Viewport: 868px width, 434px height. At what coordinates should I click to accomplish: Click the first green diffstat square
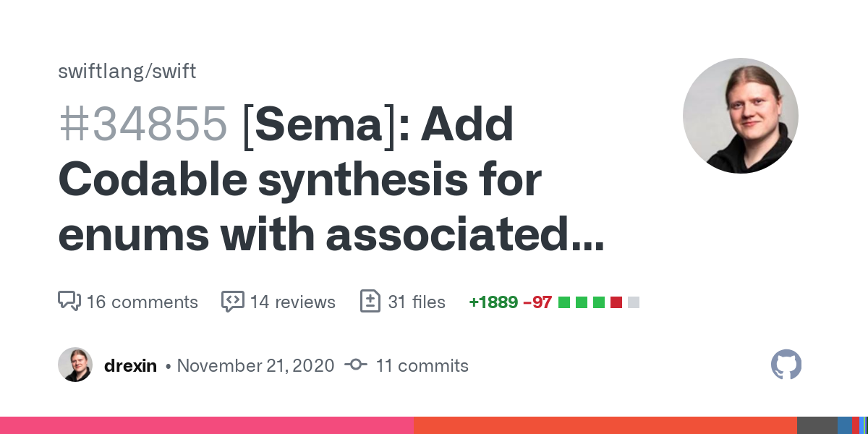564,302
